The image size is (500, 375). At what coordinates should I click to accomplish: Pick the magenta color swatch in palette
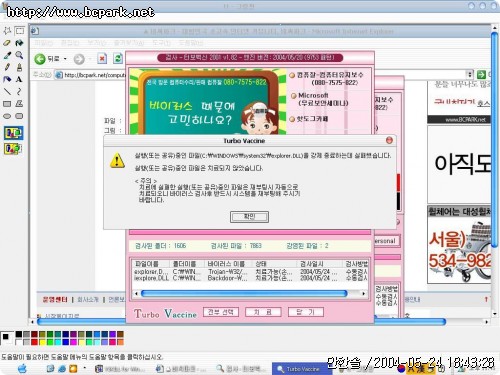(x=73, y=342)
